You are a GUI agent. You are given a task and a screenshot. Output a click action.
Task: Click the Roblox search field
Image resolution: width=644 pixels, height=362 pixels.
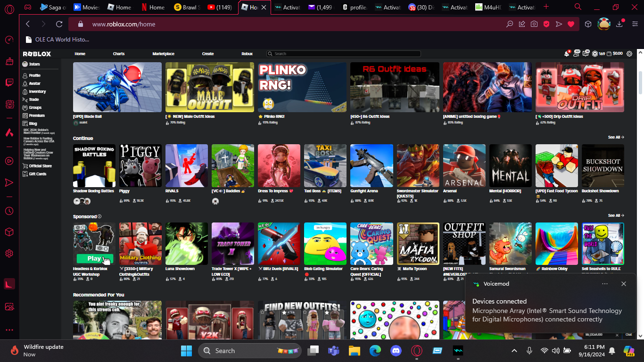click(x=344, y=54)
